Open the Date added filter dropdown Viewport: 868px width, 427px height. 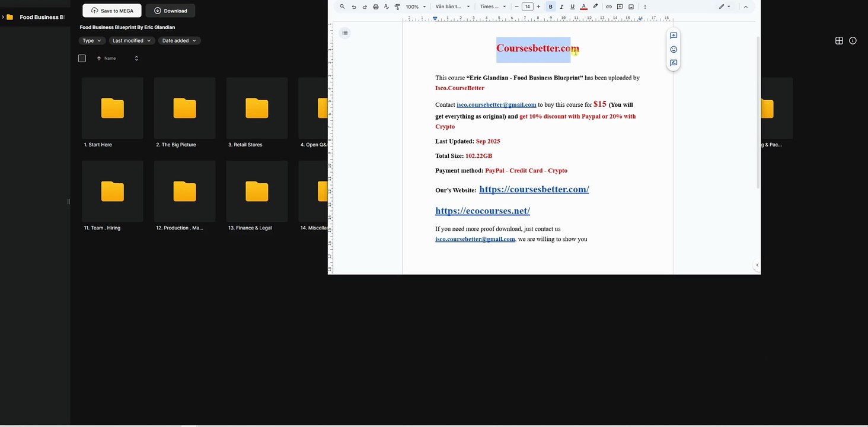179,40
